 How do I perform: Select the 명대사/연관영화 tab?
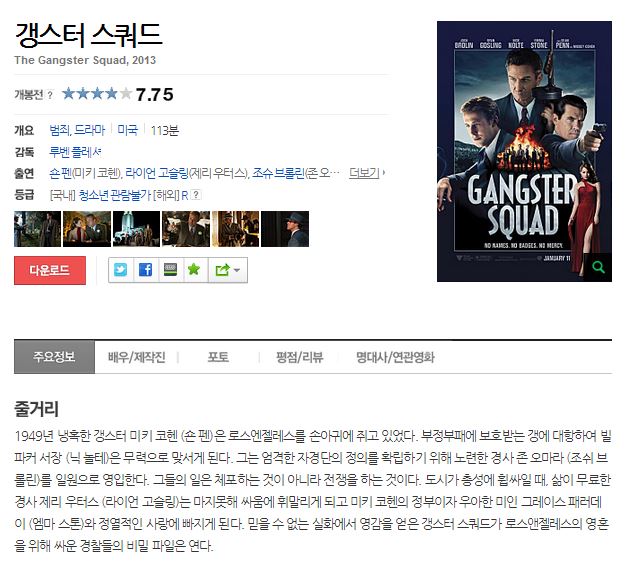click(x=395, y=357)
